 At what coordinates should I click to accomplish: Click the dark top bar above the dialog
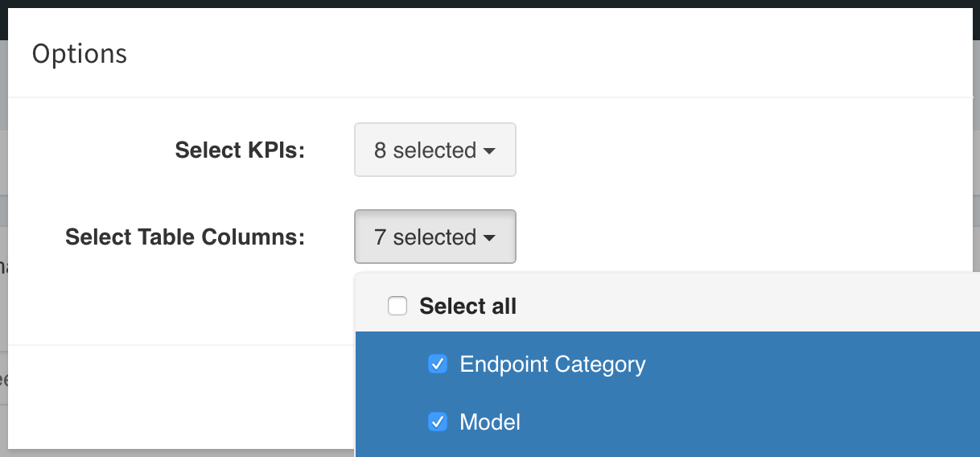(x=490, y=3)
